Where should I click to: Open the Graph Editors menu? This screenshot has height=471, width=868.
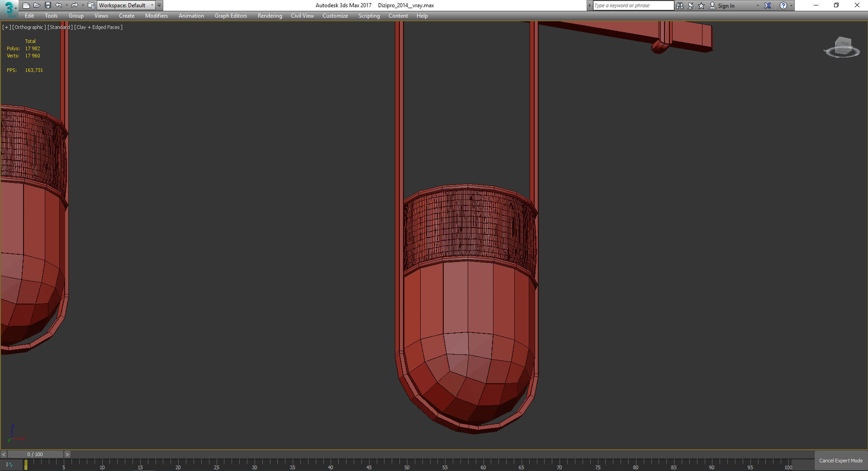231,16
